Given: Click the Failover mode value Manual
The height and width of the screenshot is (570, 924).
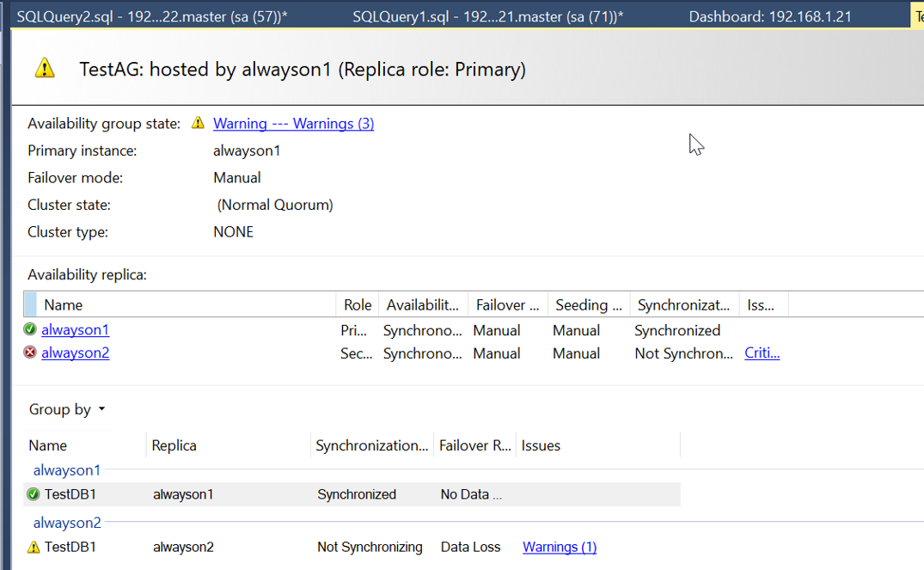Looking at the screenshot, I should [237, 178].
